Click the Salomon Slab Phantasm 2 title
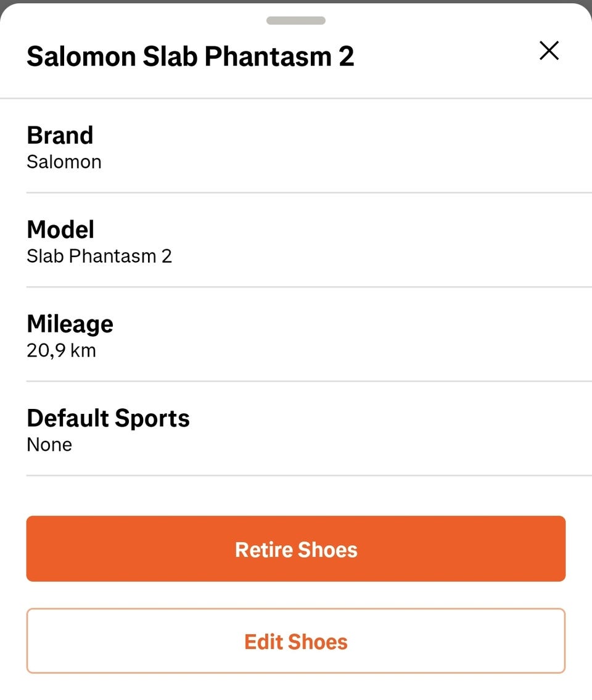This screenshot has height=700, width=592. click(190, 57)
